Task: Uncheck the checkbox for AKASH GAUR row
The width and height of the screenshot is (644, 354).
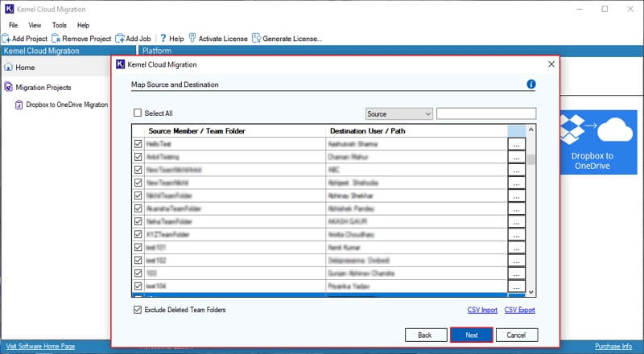Action: (x=138, y=222)
